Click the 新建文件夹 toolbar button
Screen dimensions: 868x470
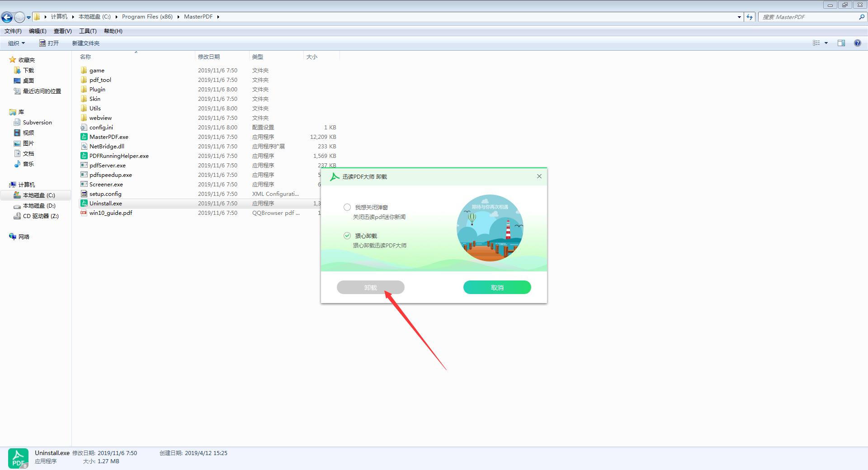85,43
